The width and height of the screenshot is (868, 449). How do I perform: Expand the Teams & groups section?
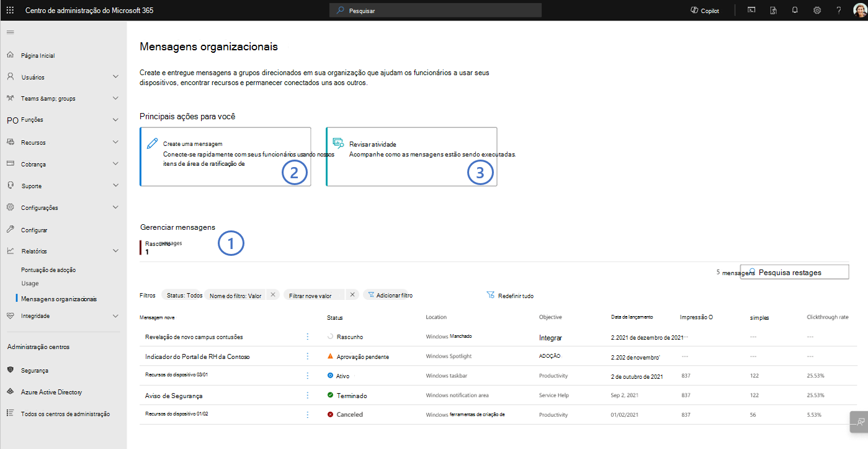tap(115, 98)
